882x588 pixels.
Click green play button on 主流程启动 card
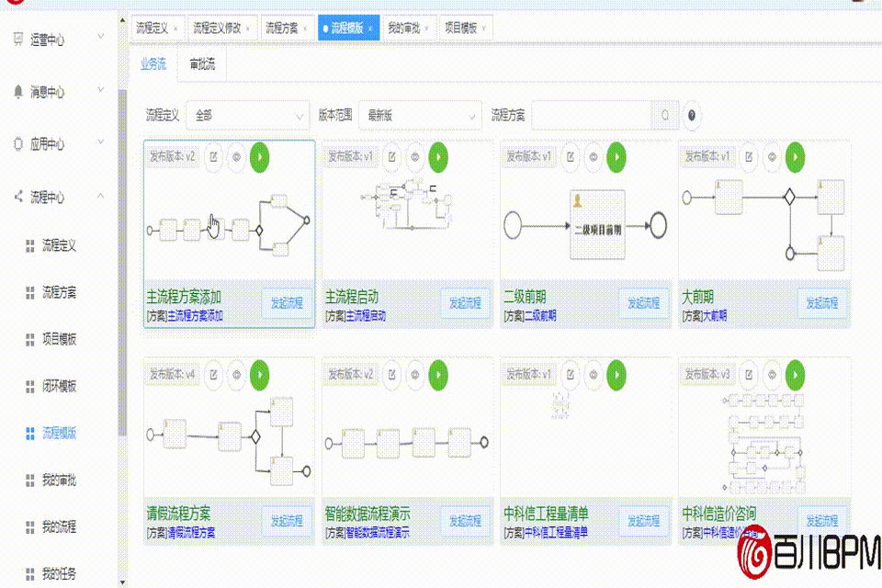[438, 157]
